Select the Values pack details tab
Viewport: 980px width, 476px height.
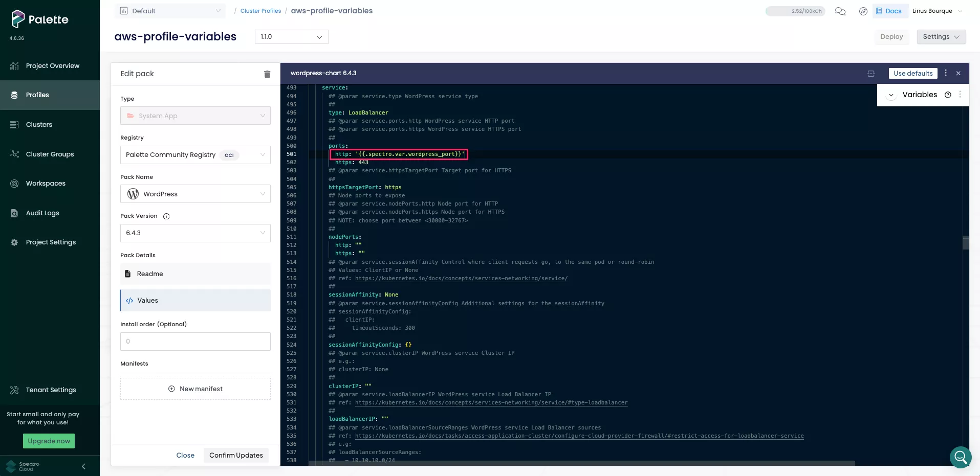coord(195,300)
